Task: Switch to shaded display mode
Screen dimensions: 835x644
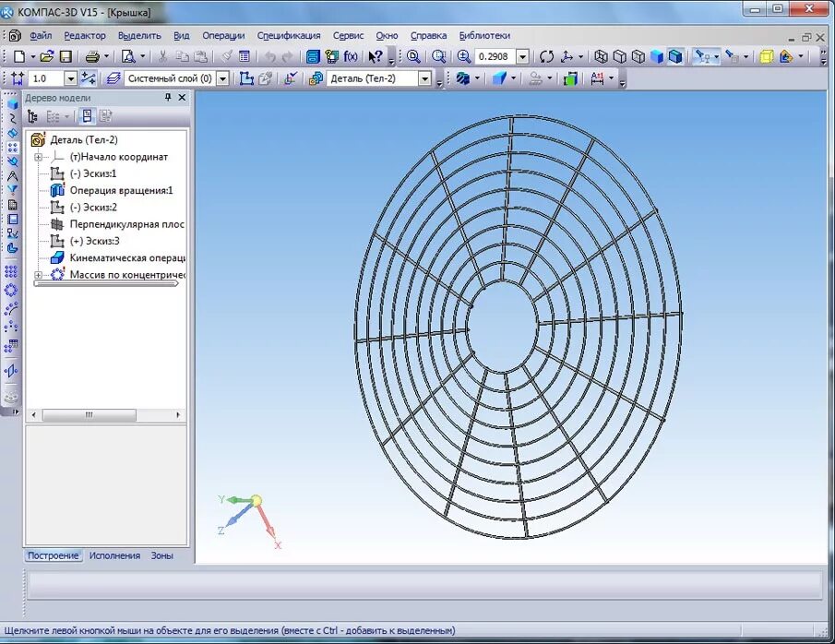Action: (657, 56)
